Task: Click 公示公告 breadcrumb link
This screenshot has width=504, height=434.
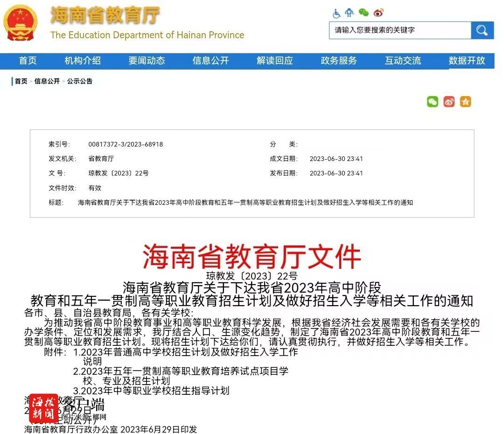Action: pos(80,81)
